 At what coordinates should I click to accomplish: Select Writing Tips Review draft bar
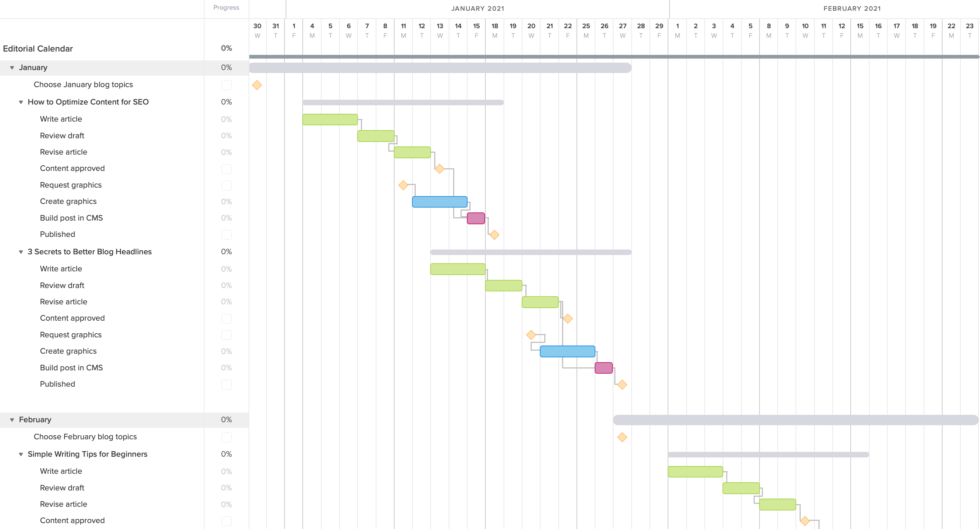(741, 488)
